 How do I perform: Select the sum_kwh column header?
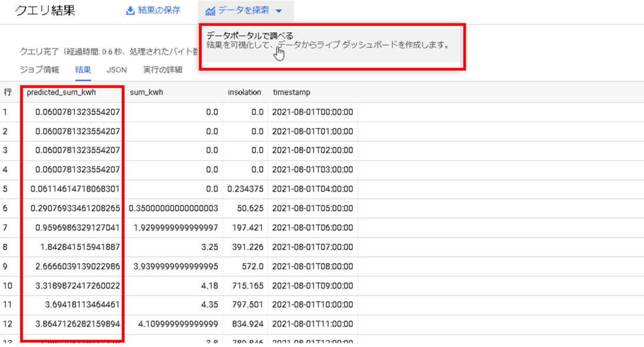pos(146,92)
